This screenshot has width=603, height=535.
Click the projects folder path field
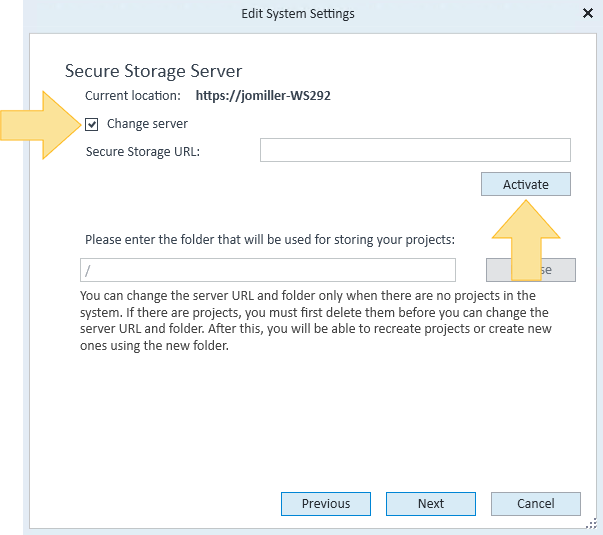tap(268, 270)
